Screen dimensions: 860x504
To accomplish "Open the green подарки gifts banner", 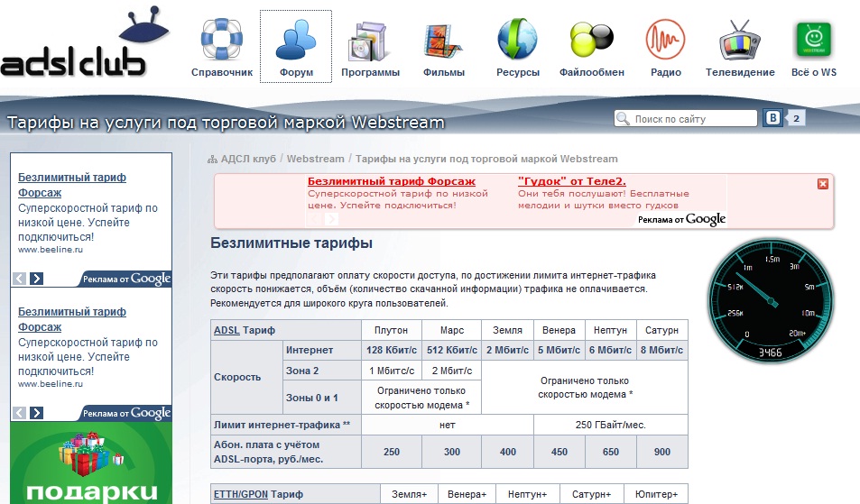I will [91, 463].
